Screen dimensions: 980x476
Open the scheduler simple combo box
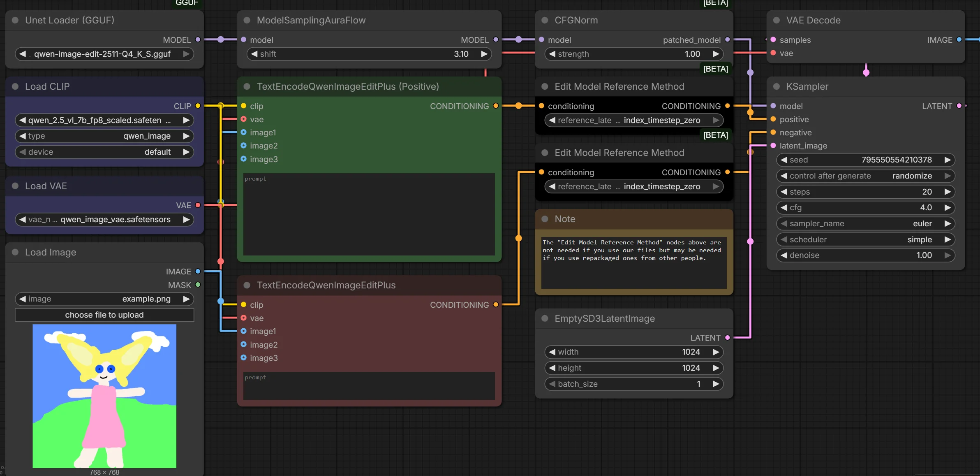[865, 239]
